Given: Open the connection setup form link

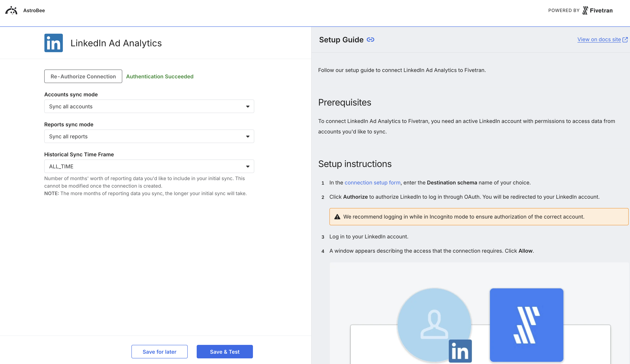Looking at the screenshot, I should tap(373, 183).
